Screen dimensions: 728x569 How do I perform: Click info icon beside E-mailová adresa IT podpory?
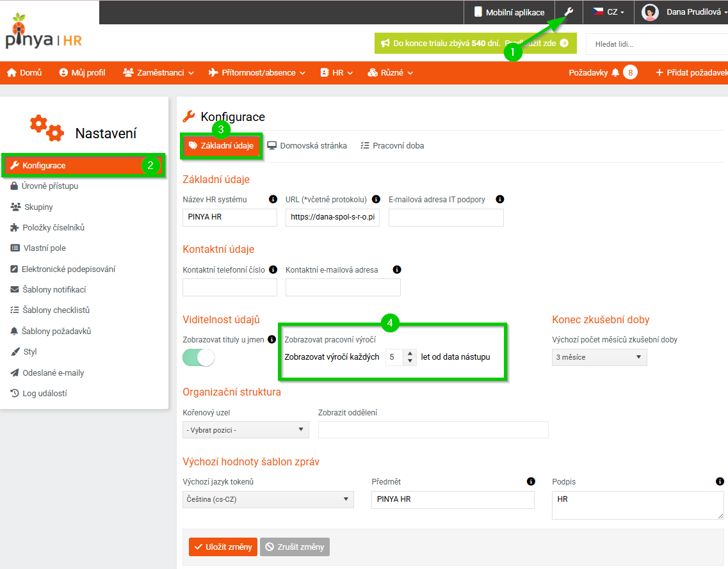click(x=499, y=199)
